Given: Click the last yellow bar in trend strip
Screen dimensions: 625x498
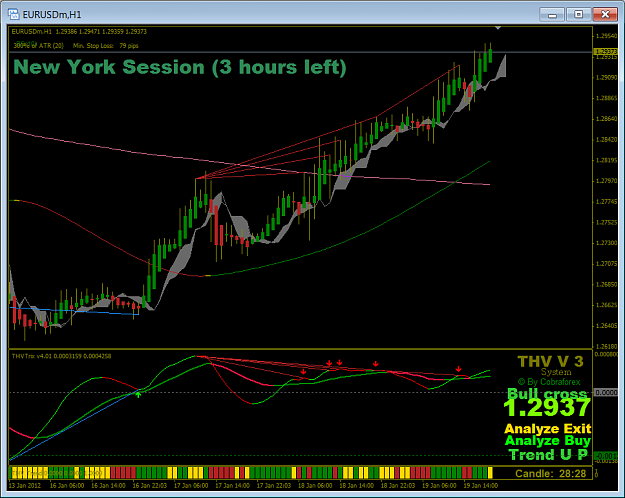Looking at the screenshot, I should [490, 473].
